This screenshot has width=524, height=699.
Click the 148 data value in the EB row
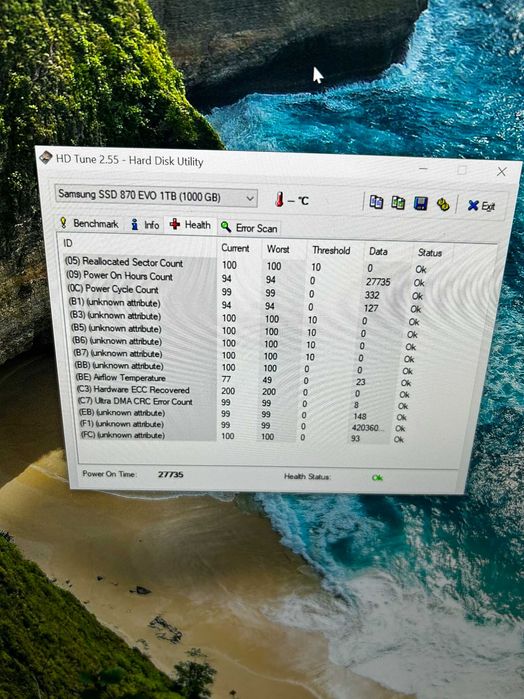point(359,416)
